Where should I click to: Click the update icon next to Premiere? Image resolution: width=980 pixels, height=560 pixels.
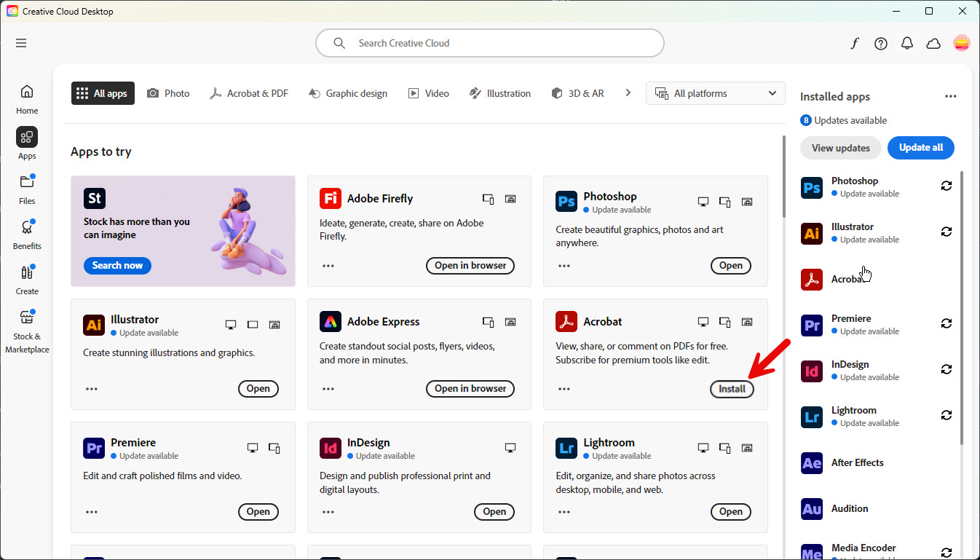pos(947,323)
